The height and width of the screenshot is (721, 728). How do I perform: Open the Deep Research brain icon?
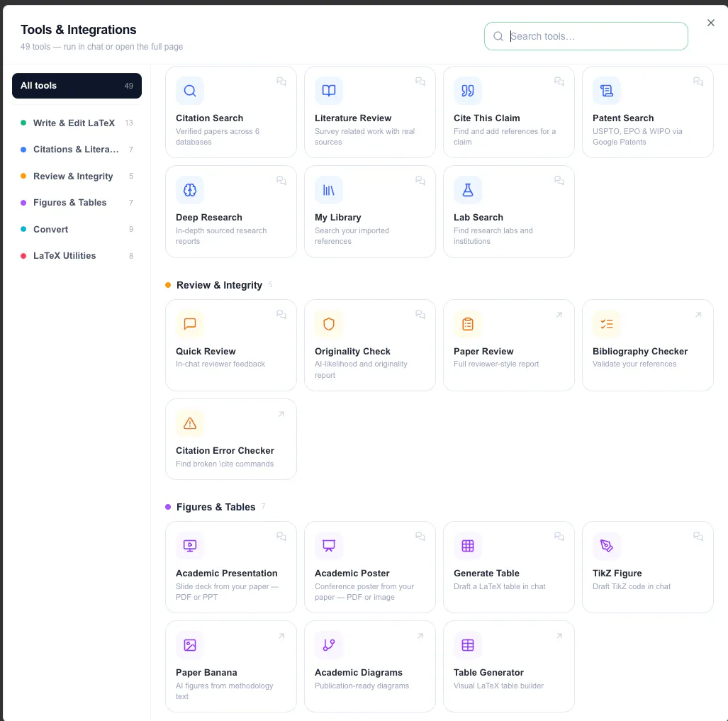[x=189, y=190]
